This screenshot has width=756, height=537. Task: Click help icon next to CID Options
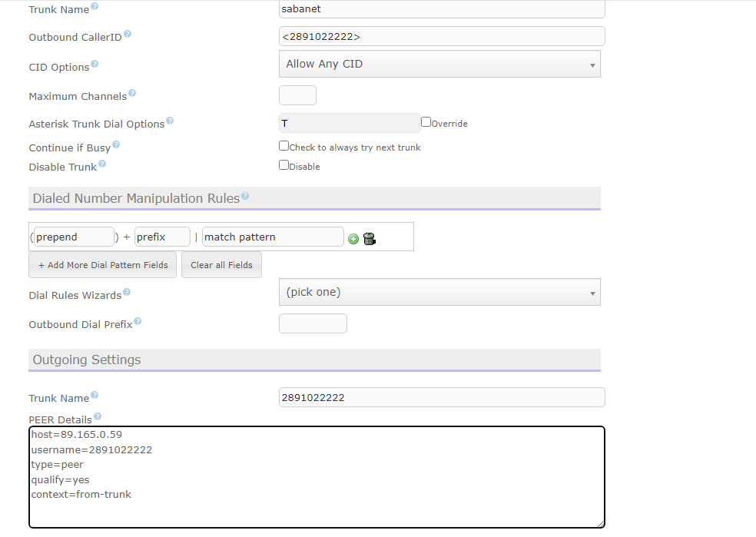click(x=94, y=65)
